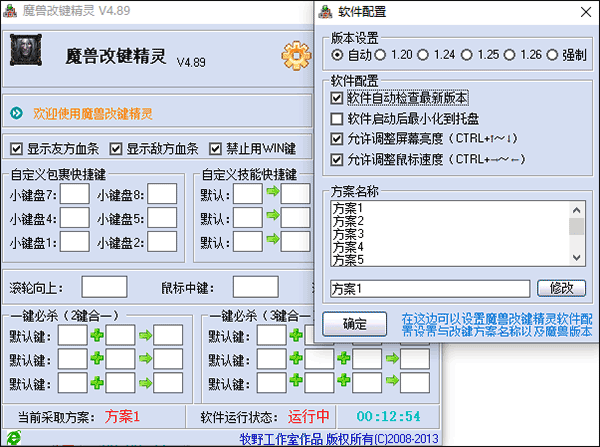The image size is (600, 447).
Task: Select the 1.25 version radio button
Action: [x=466, y=55]
